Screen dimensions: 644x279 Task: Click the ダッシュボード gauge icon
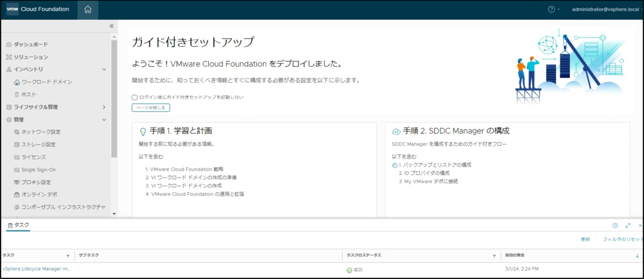pos(9,44)
